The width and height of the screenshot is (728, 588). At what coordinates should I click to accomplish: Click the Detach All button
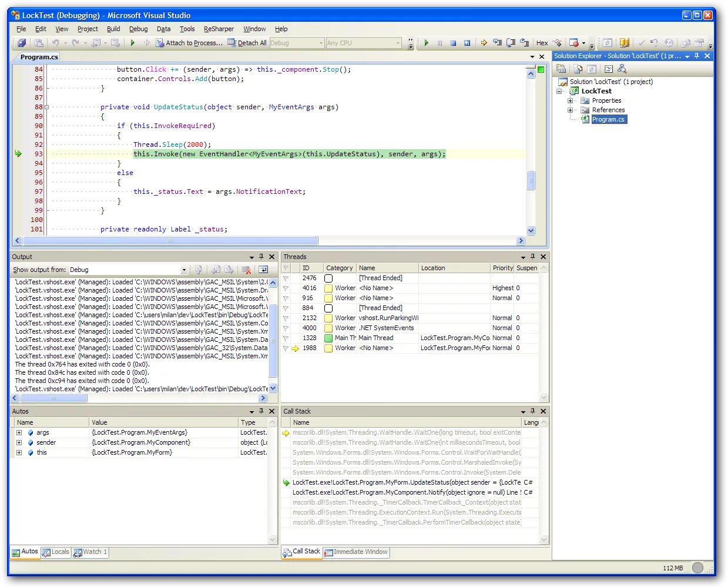[x=247, y=43]
